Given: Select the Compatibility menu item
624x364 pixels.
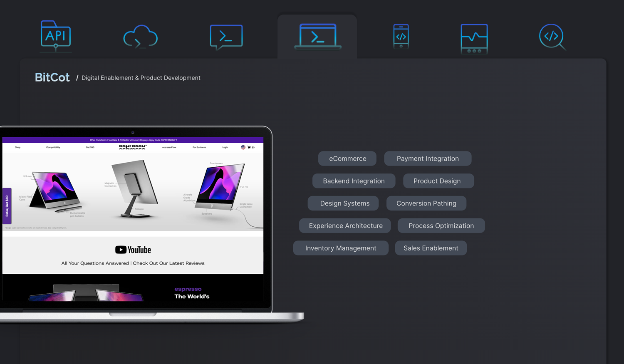Looking at the screenshot, I should click(x=53, y=147).
